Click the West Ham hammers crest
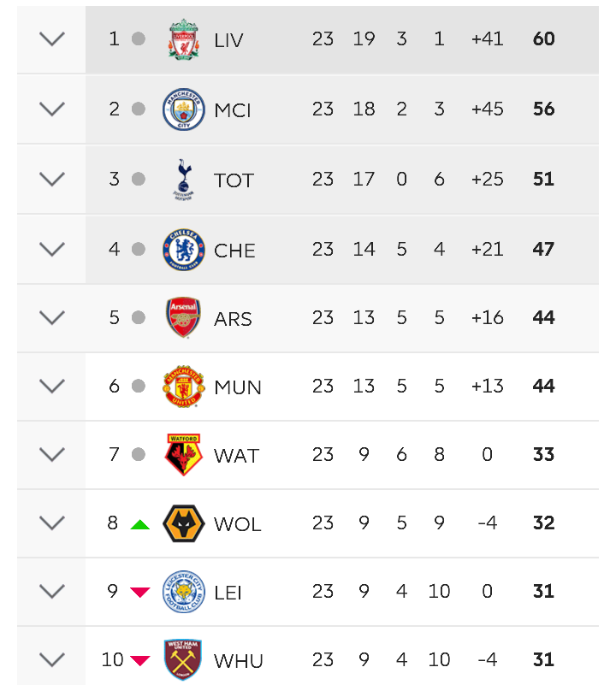This screenshot has height=685, width=616. (x=183, y=659)
